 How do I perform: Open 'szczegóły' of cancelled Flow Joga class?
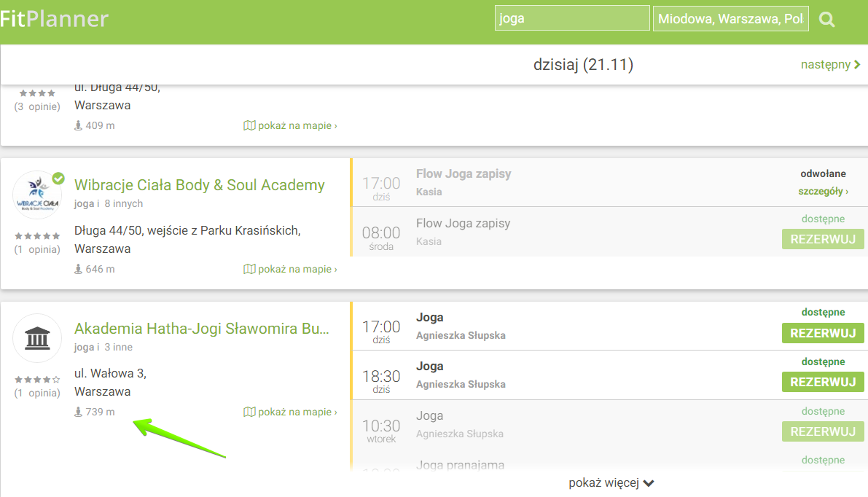(823, 191)
